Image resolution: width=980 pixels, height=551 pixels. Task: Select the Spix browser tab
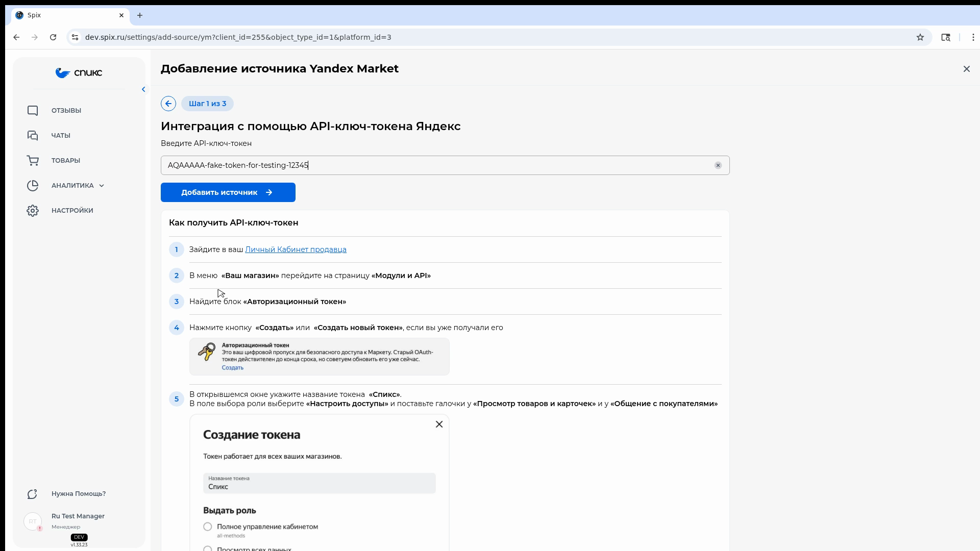tap(70, 15)
